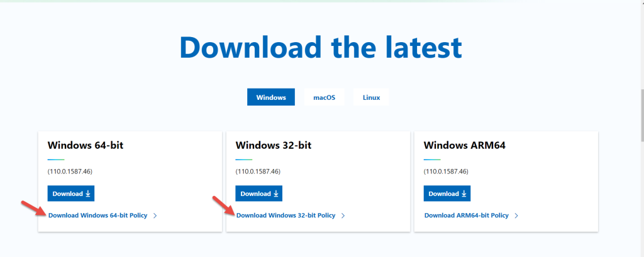Switch to the macOS tab
This screenshot has height=257, width=644.
324,97
